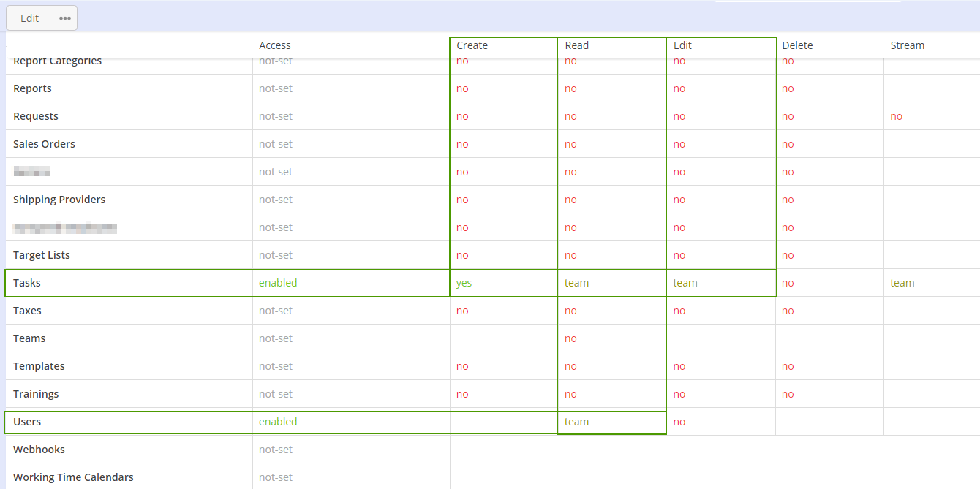Open the three-dot more actions menu
Screen dimensions: 980x489
click(x=65, y=18)
